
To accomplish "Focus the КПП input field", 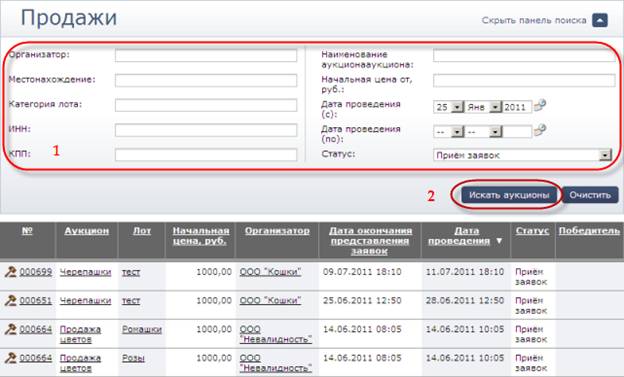I will click(x=206, y=155).
